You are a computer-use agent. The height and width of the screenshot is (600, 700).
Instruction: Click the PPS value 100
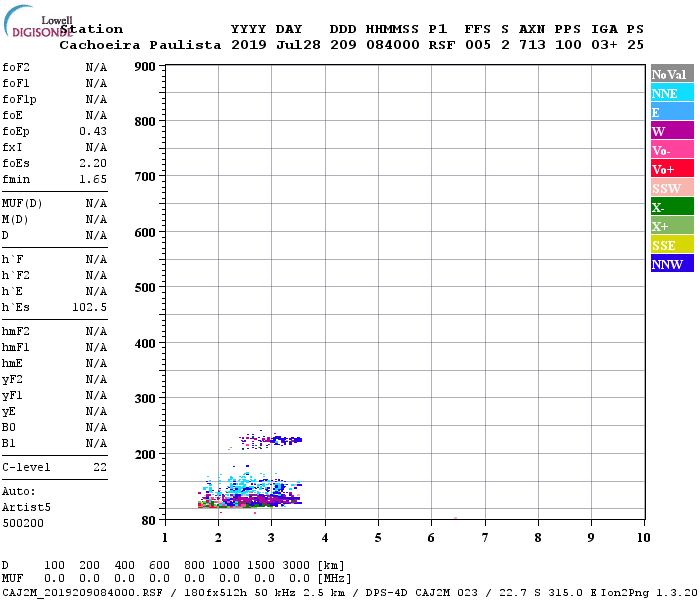tap(568, 45)
